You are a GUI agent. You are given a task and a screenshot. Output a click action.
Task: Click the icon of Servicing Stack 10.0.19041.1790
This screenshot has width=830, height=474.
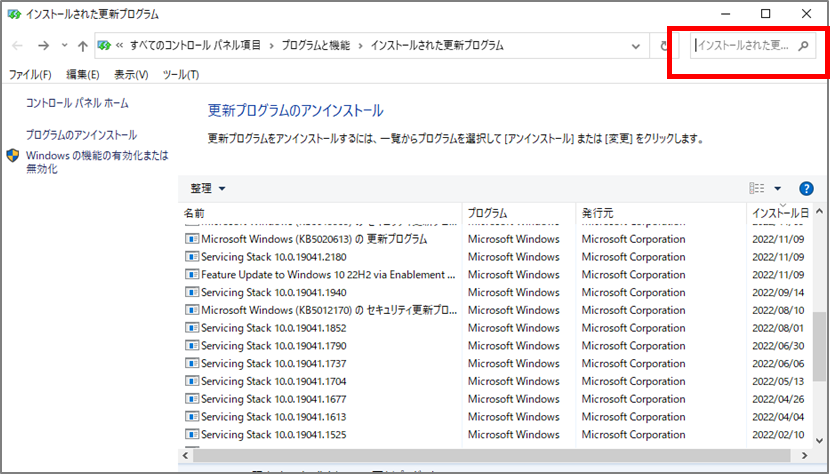tap(192, 345)
